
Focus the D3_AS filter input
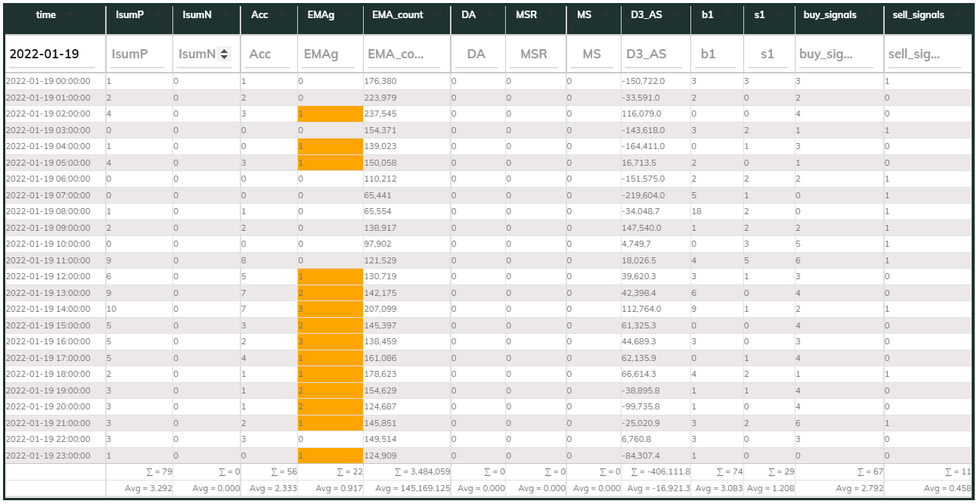[x=655, y=54]
